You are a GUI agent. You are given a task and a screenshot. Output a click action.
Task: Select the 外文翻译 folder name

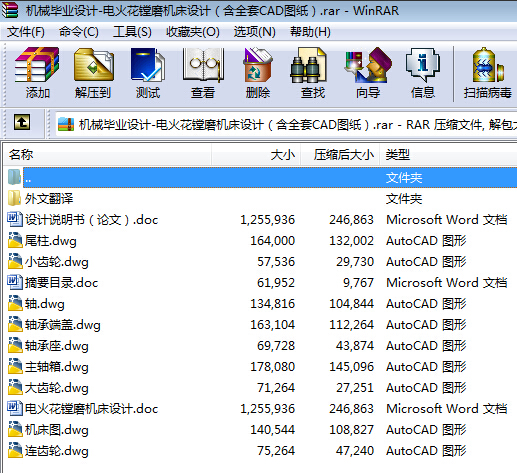pos(49,199)
